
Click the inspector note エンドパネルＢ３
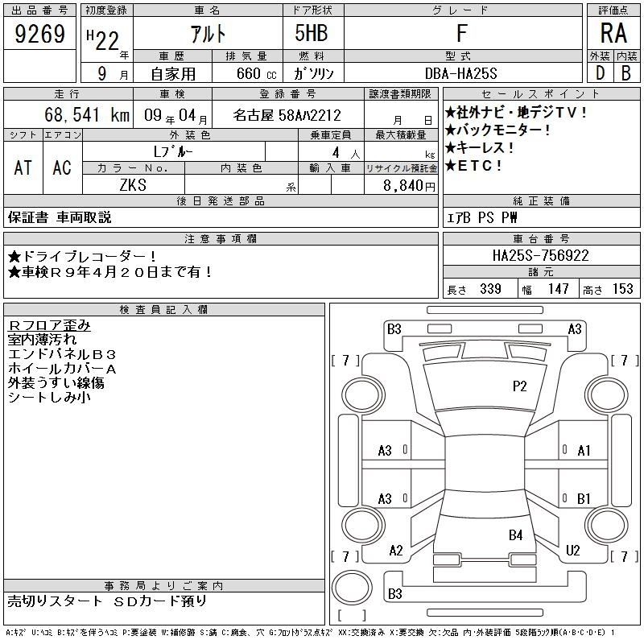point(62,354)
